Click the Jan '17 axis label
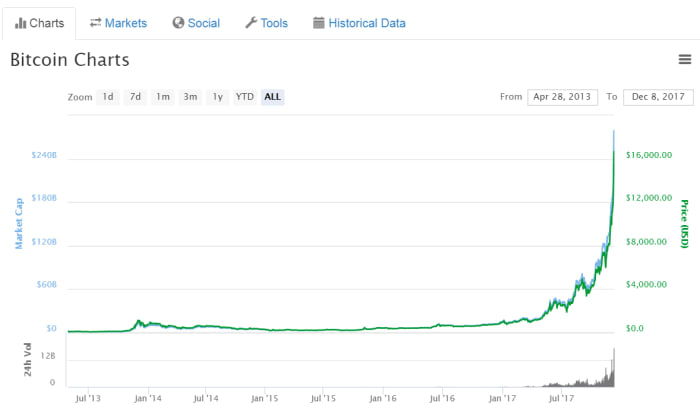This screenshot has width=700, height=412. coord(502,398)
